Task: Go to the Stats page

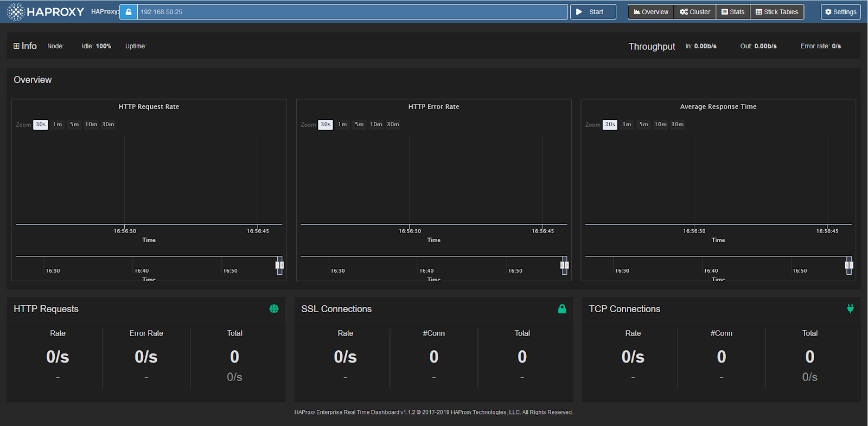Action: pos(733,12)
